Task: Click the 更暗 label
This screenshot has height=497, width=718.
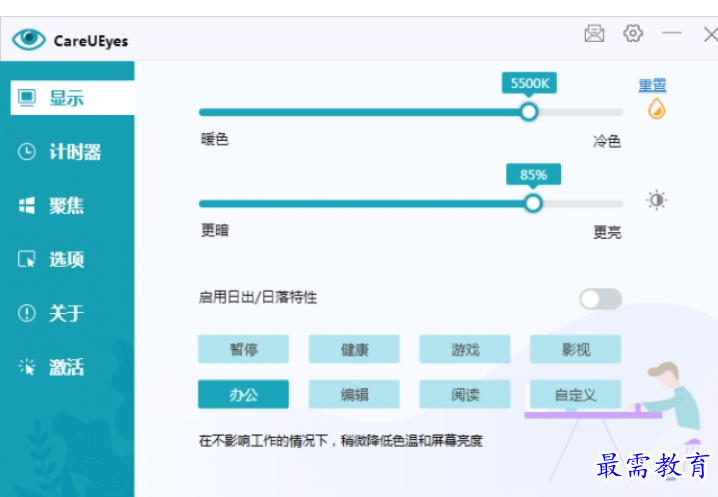Action: (x=214, y=230)
